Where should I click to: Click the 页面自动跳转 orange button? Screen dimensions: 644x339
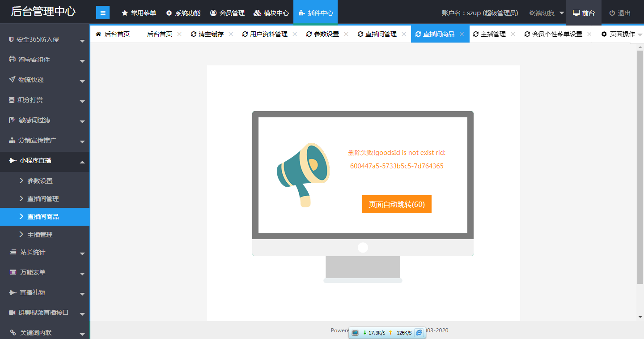click(x=397, y=204)
